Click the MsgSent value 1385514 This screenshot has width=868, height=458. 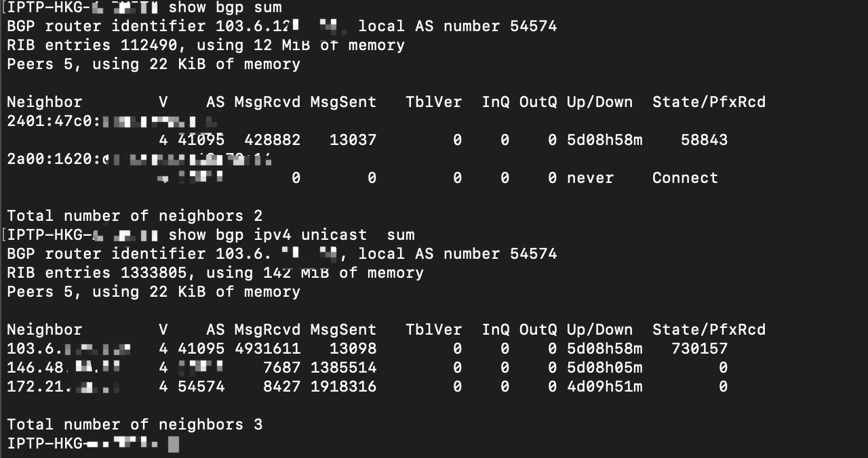(343, 368)
